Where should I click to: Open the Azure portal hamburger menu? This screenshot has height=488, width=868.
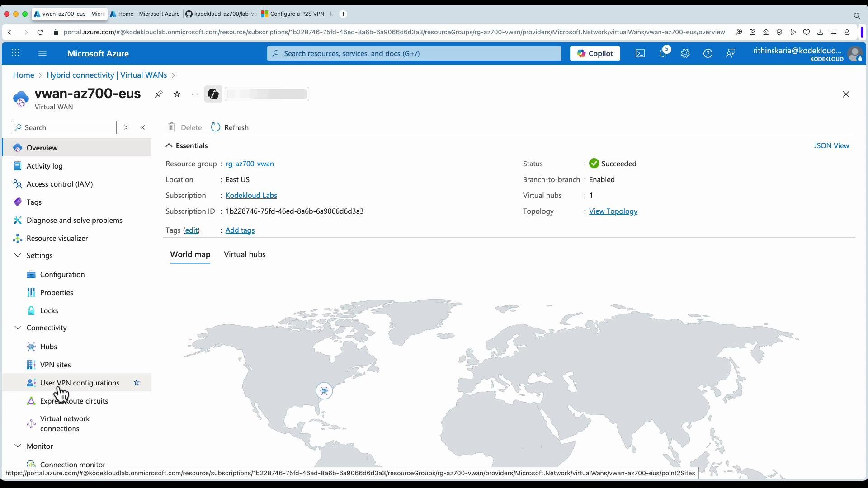[42, 53]
